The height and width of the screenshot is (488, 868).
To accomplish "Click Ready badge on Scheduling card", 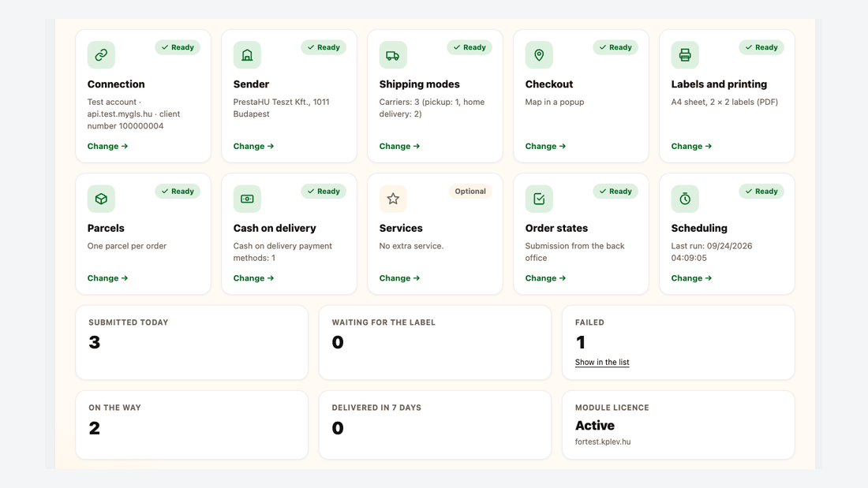I will (x=761, y=192).
